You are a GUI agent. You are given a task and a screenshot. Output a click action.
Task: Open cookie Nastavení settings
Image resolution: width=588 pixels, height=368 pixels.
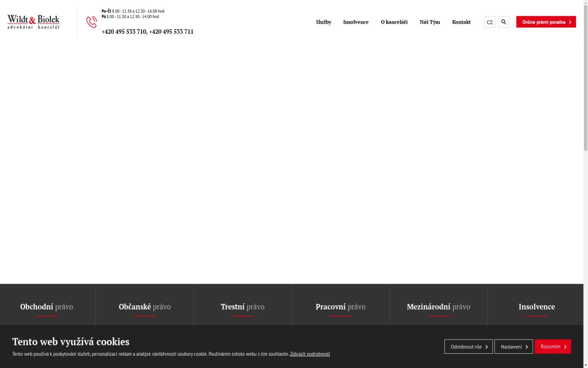(x=514, y=346)
